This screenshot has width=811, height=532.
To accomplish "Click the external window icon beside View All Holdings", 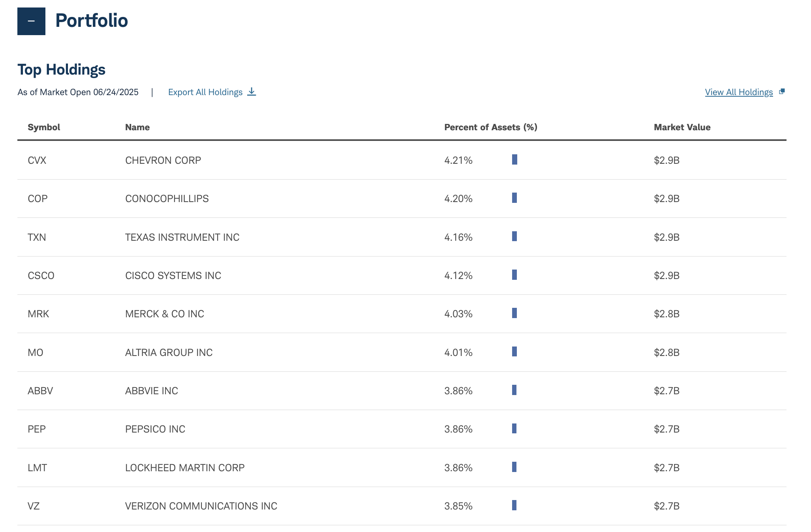I will pyautogui.click(x=782, y=92).
